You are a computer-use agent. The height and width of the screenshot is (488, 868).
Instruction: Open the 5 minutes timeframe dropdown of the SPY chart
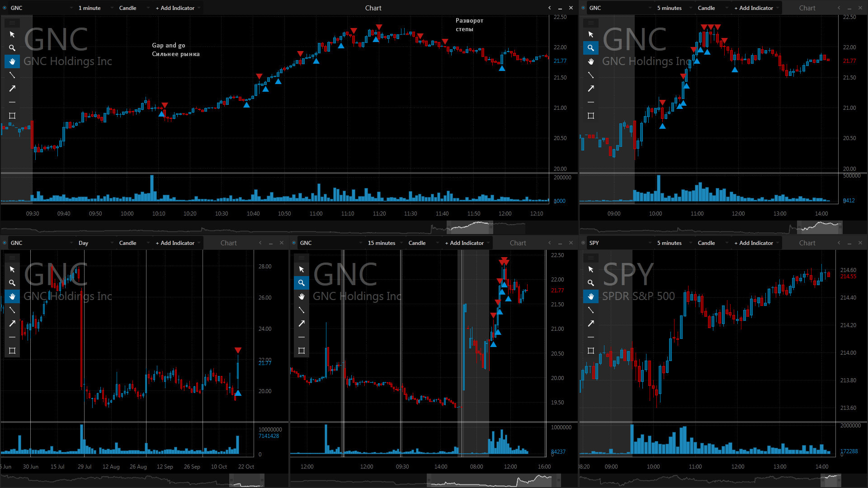pos(674,243)
